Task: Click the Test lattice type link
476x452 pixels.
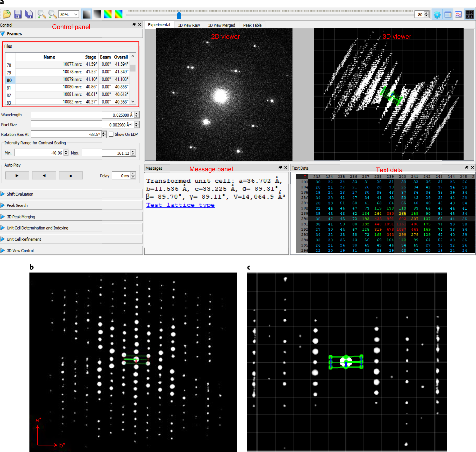Action: (x=180, y=205)
